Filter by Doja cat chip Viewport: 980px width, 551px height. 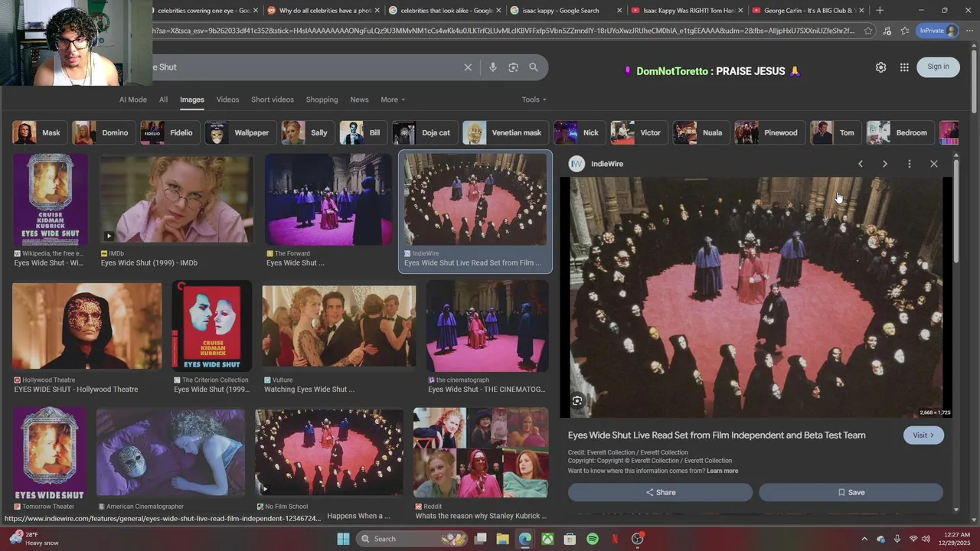[x=424, y=132]
